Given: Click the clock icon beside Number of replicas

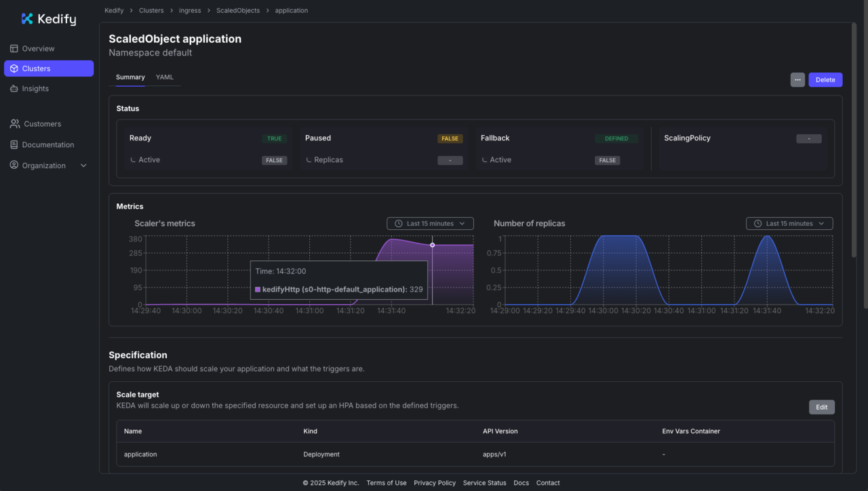Looking at the screenshot, I should pos(757,223).
